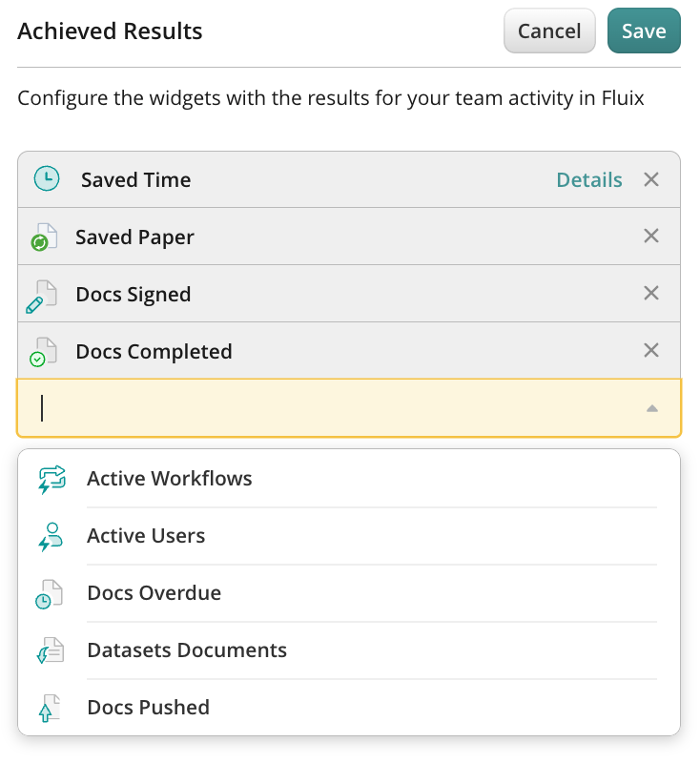Remove the Docs Signed widget

[x=651, y=294]
